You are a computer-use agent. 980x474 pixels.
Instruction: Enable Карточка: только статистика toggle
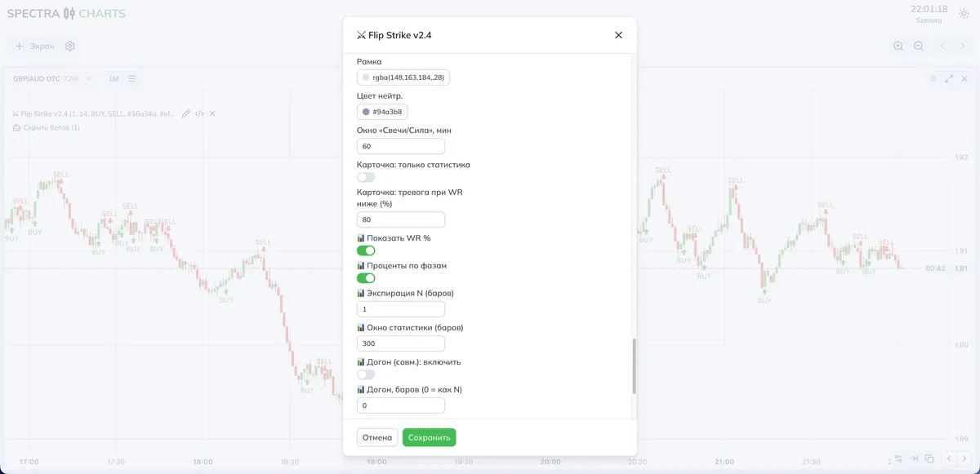coord(366,177)
